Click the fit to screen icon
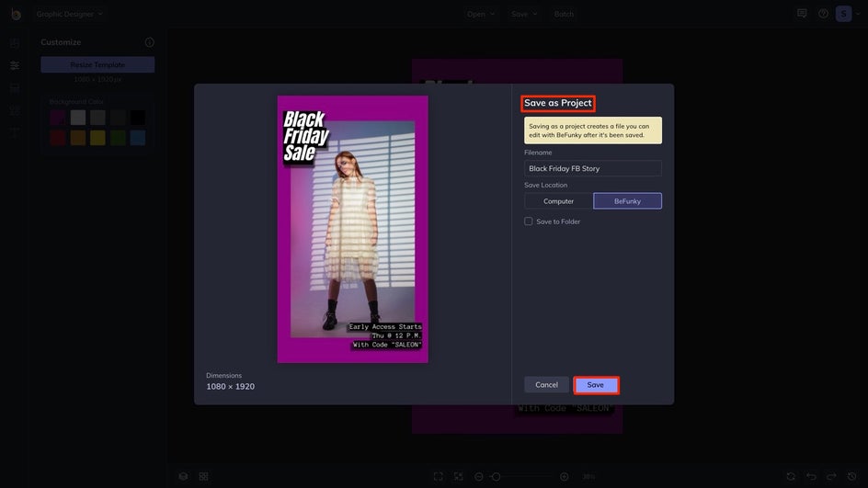 pyautogui.click(x=438, y=476)
